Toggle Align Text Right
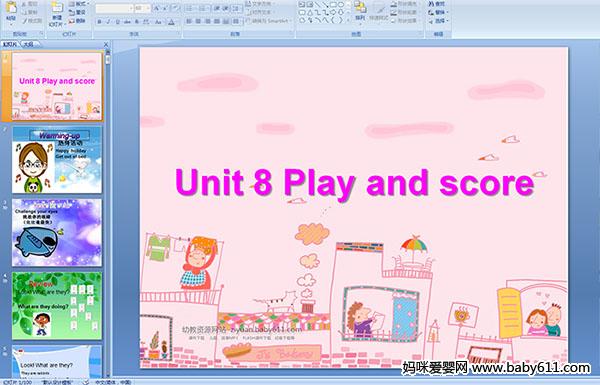Screen dimensions: 600x385 pyautogui.click(x=207, y=21)
